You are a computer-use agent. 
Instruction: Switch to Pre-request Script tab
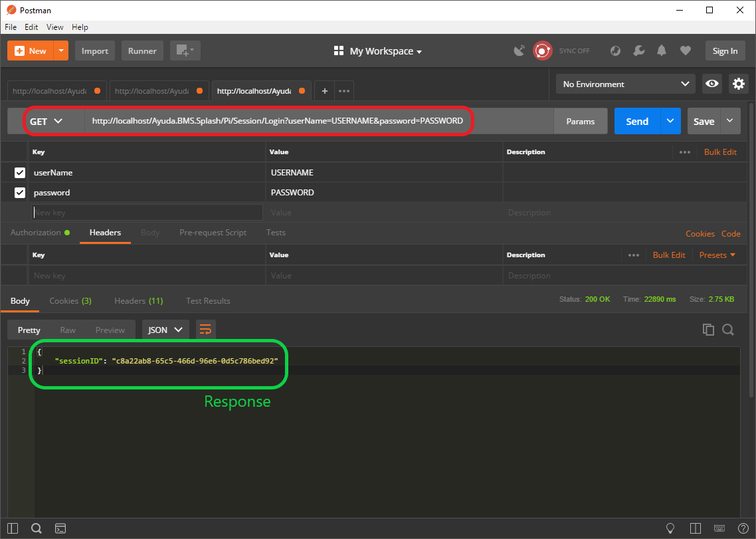(213, 233)
